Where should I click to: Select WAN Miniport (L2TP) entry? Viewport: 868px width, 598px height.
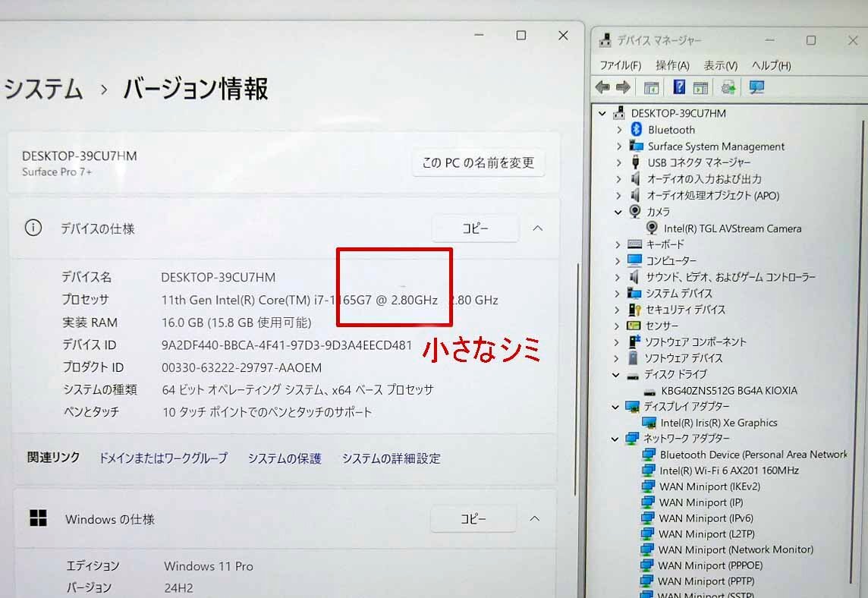[x=706, y=533]
